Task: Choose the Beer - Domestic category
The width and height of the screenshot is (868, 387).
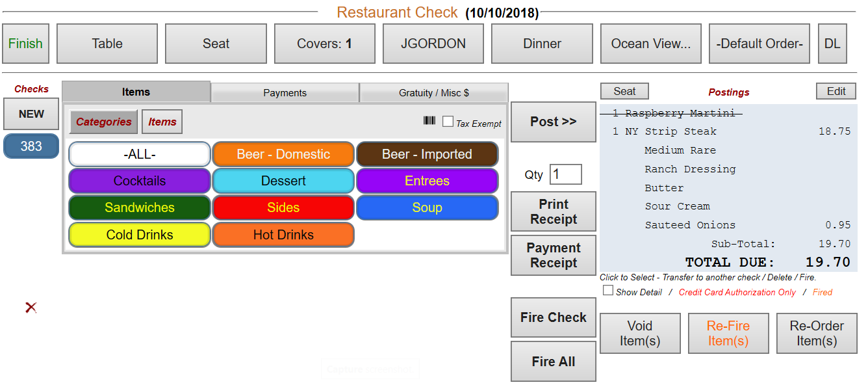Action: click(x=283, y=154)
